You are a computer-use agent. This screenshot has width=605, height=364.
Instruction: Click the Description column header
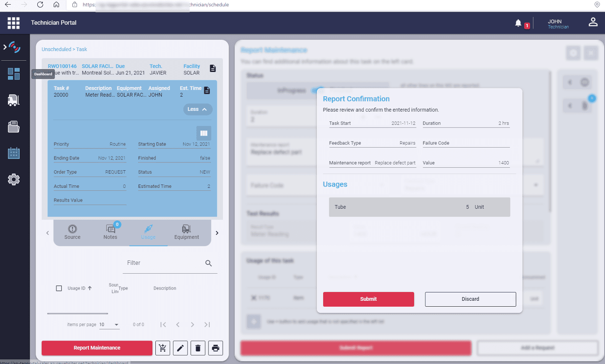click(165, 288)
